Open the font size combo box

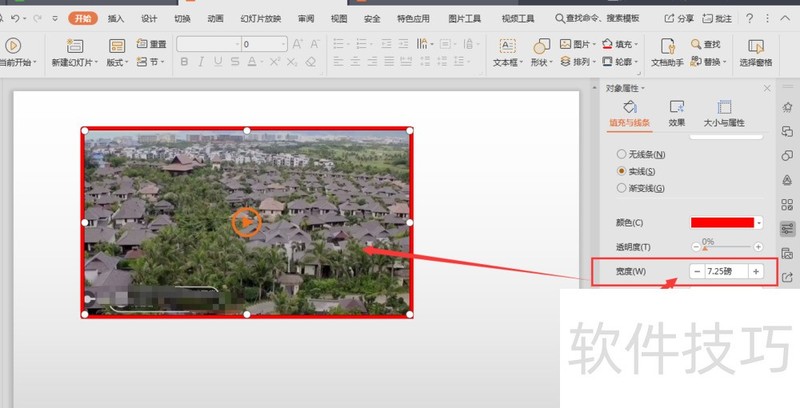[264, 44]
